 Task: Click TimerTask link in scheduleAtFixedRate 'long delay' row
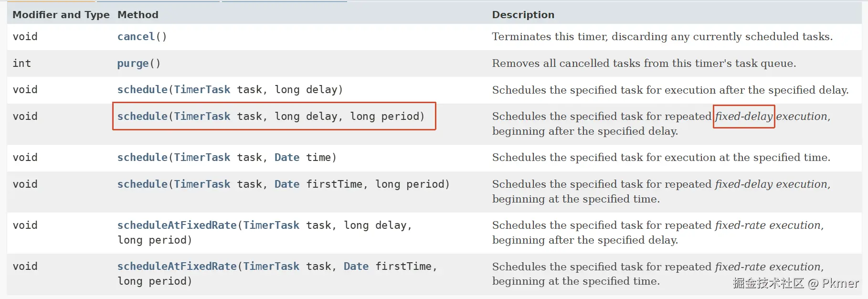tap(271, 225)
